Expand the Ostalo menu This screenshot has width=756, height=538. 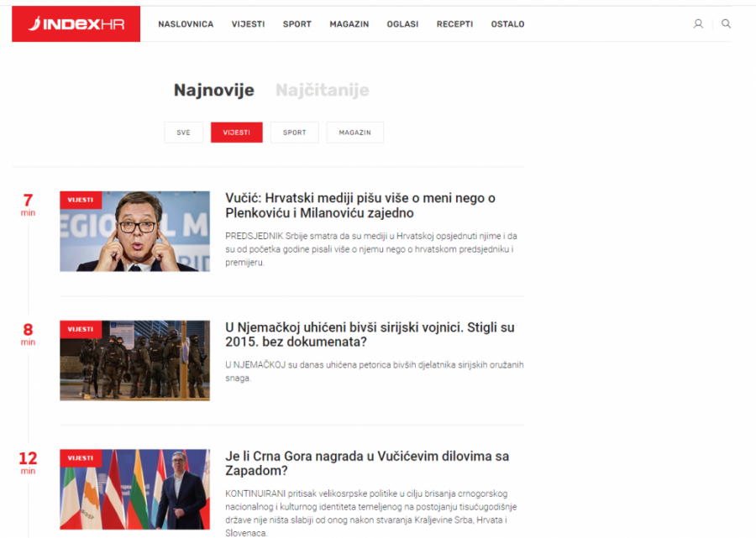click(x=507, y=24)
